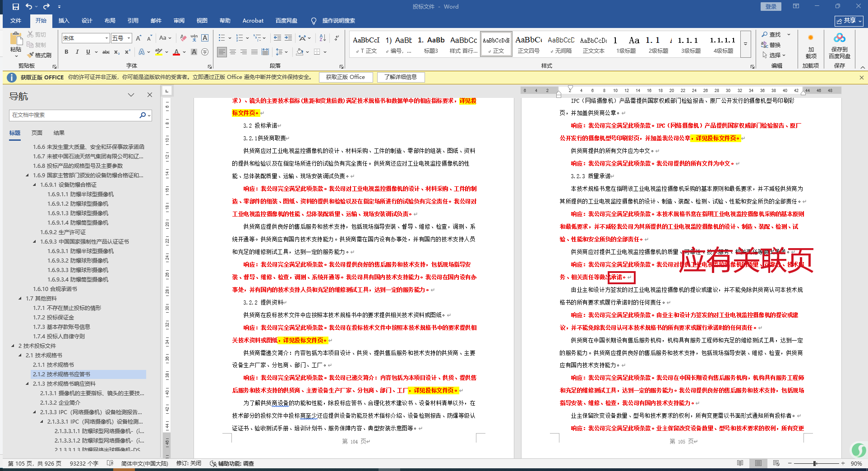Toggle right text alignment

click(244, 52)
